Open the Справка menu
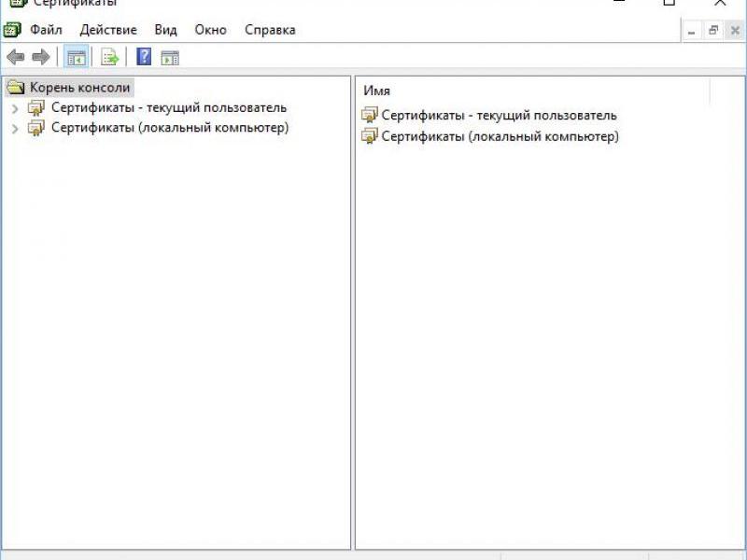This screenshot has height=560, width=747. coord(270,30)
